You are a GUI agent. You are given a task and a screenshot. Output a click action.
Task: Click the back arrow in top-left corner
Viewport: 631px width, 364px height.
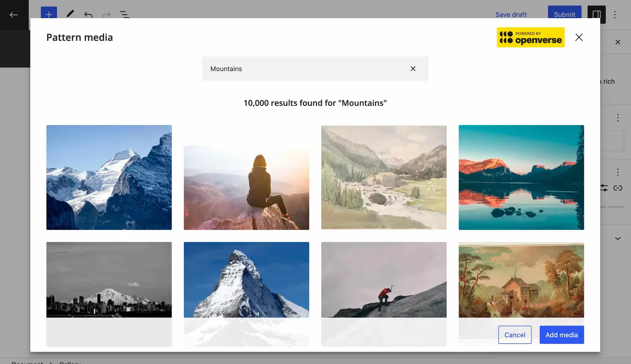[14, 14]
